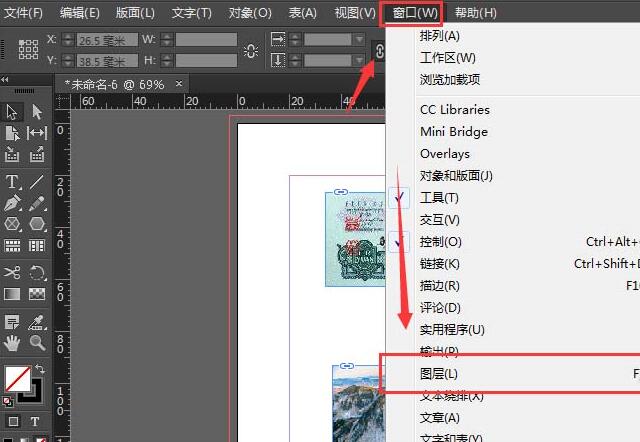The height and width of the screenshot is (442, 640).
Task: Select the Polygon shape tool
Action: point(37,224)
